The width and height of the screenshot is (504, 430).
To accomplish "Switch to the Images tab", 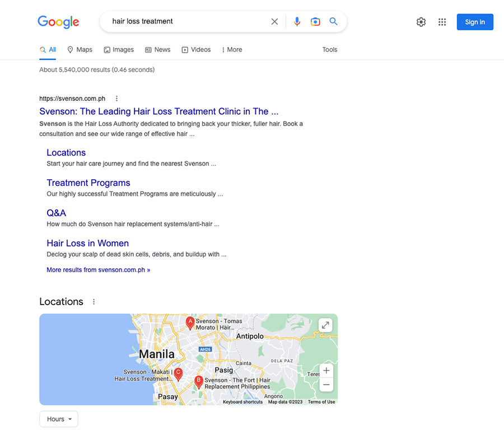I will coord(119,50).
